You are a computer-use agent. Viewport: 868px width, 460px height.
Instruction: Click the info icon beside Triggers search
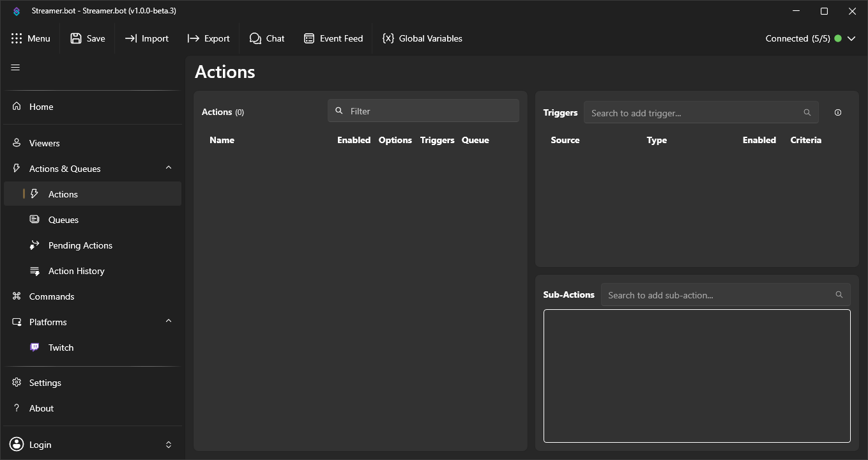click(x=838, y=113)
